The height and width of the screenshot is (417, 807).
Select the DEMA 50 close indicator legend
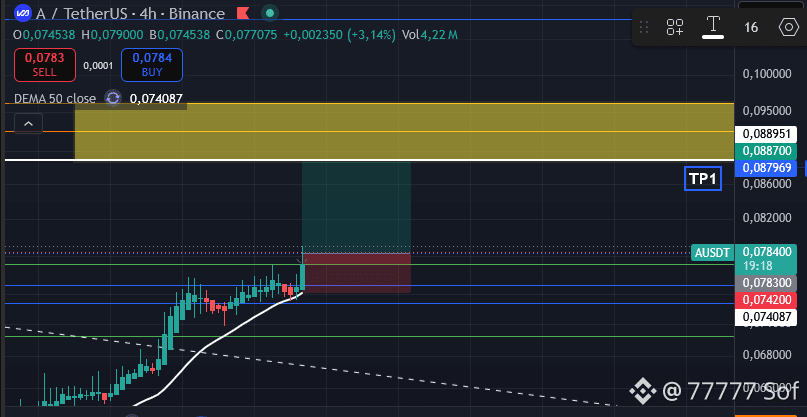pyautogui.click(x=55, y=98)
